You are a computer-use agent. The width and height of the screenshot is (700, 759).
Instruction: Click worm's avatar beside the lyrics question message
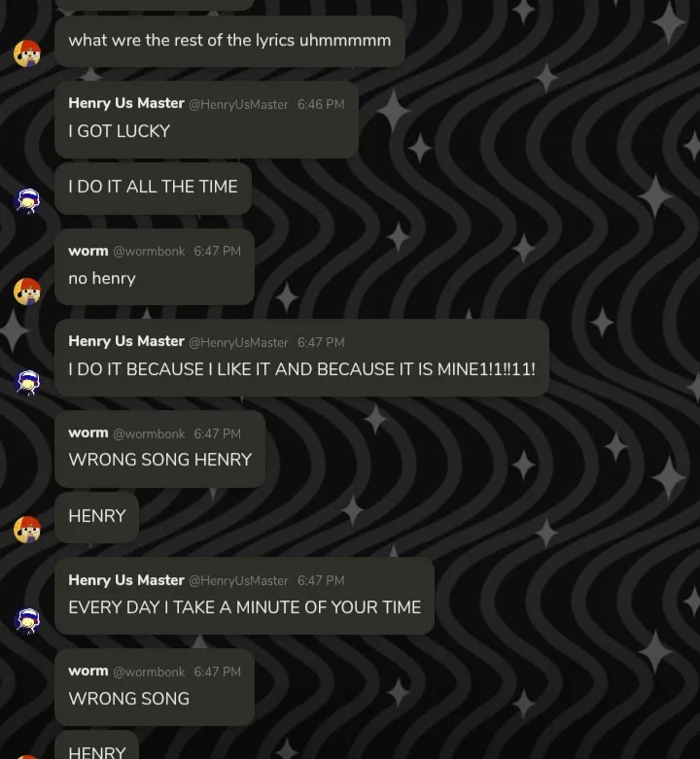click(x=27, y=53)
